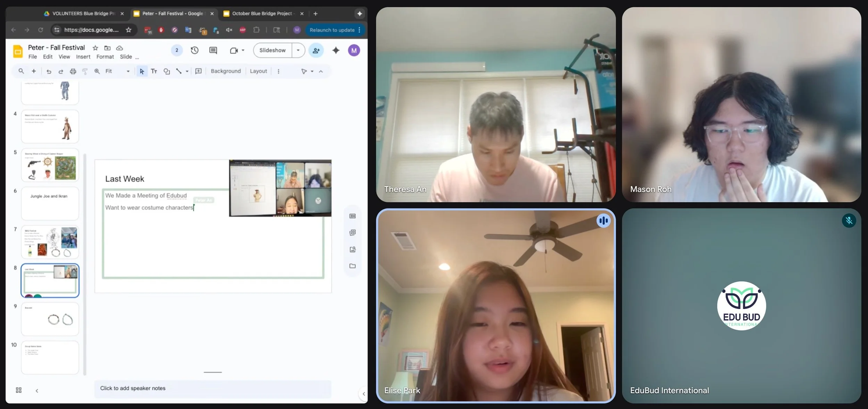
Task: Hide the menus with the chevron
Action: (x=321, y=71)
